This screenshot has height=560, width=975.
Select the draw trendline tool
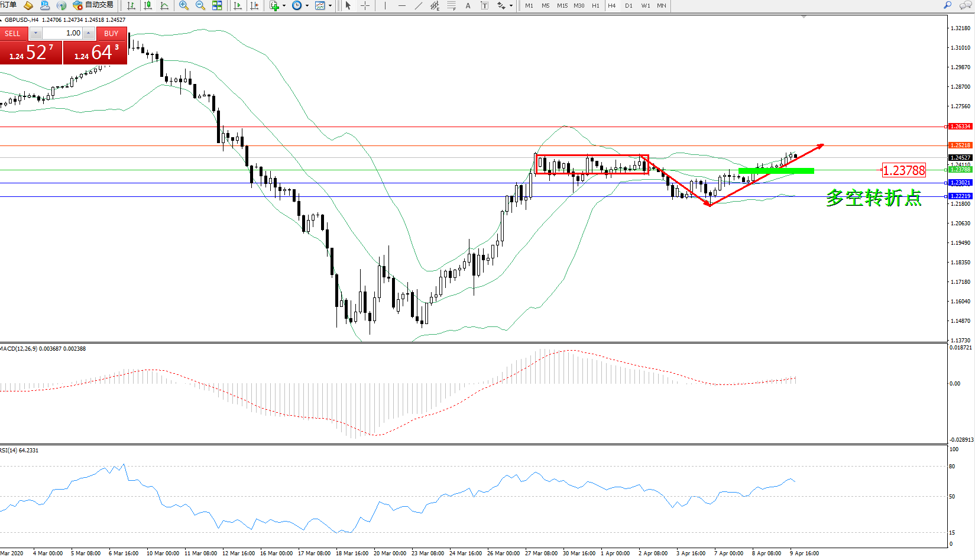[419, 5]
